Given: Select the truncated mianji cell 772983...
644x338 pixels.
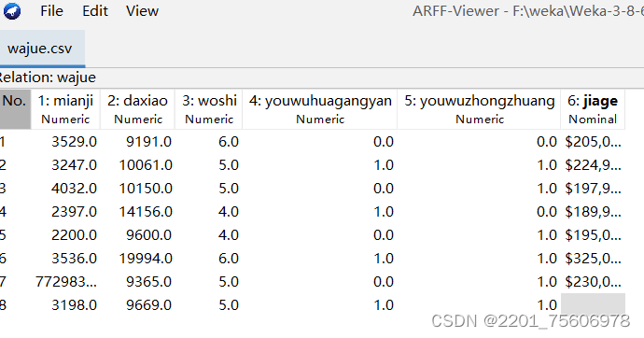Looking at the screenshot, I should click(65, 282).
